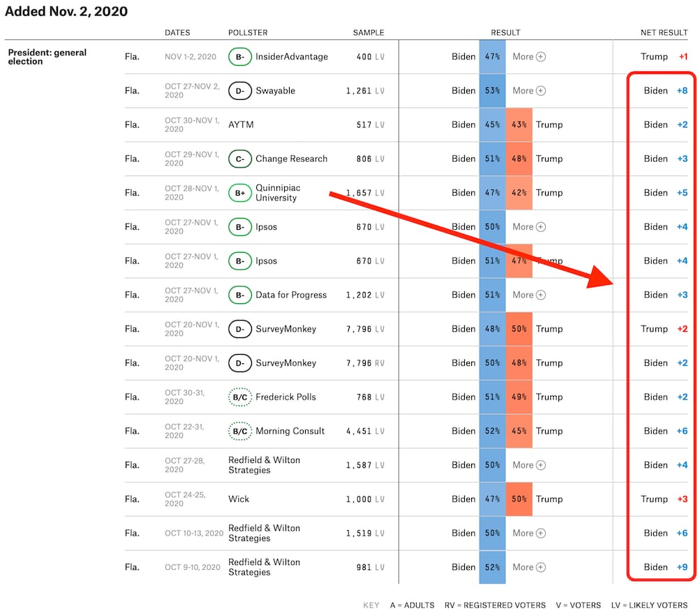Image resolution: width=698 pixels, height=616 pixels.
Task: Click the blue 53% Biden bar for Swayable
Action: tap(492, 91)
